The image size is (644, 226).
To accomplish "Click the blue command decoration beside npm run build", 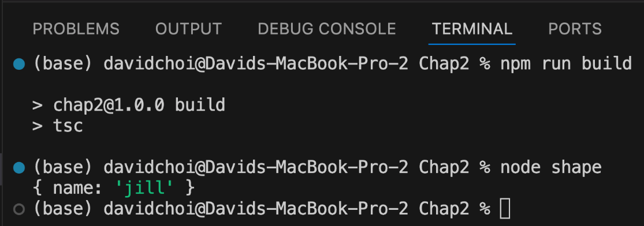I will pos(19,65).
